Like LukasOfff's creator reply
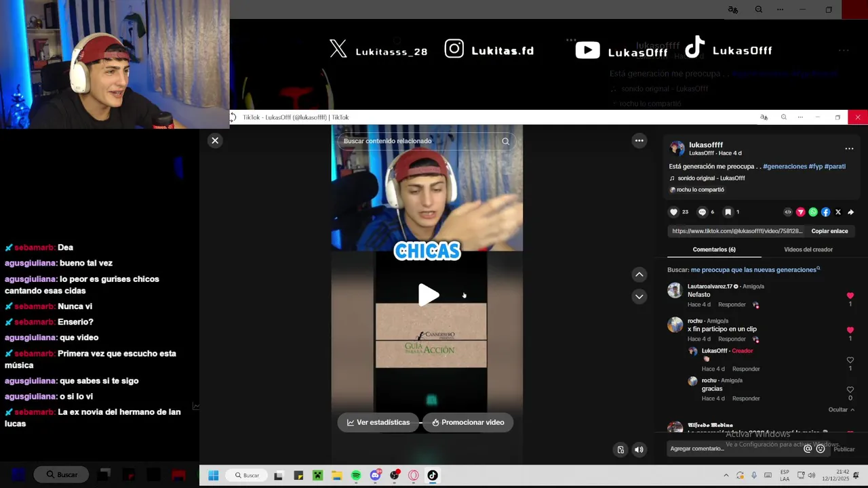Viewport: 868px width, 488px height. [850, 360]
